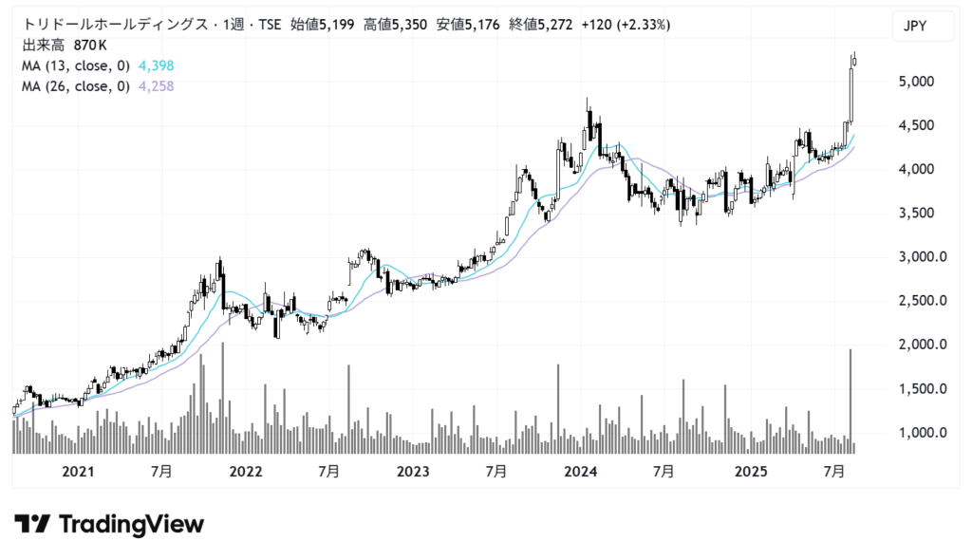Click the 1,500.0 price axis label

click(923, 389)
